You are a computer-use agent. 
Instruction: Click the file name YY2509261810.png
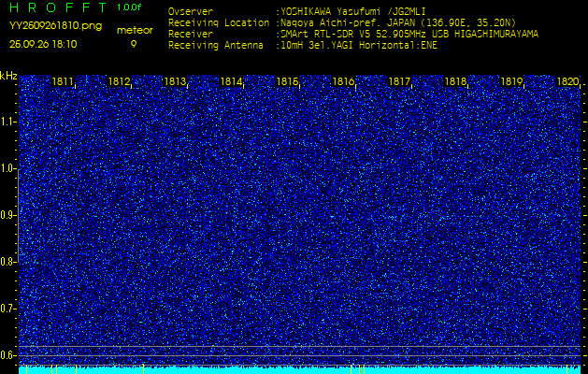[55, 26]
